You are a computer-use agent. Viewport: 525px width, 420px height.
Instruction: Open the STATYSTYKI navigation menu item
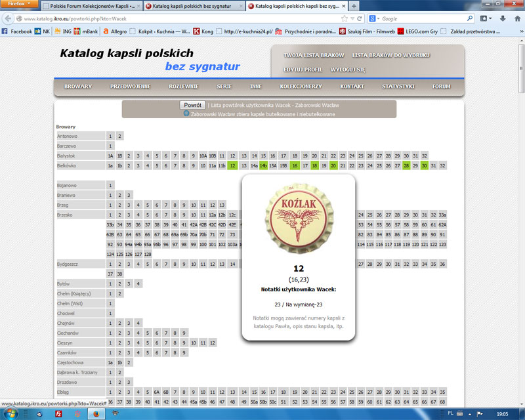(x=398, y=86)
